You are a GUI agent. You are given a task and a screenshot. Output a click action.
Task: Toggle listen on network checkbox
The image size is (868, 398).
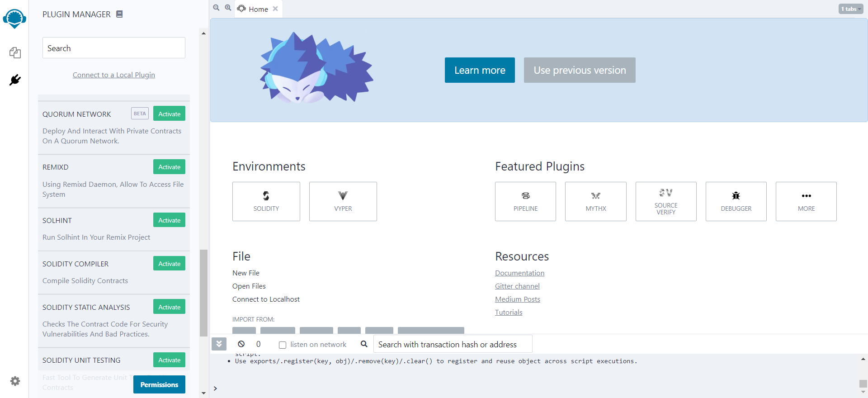(x=283, y=345)
